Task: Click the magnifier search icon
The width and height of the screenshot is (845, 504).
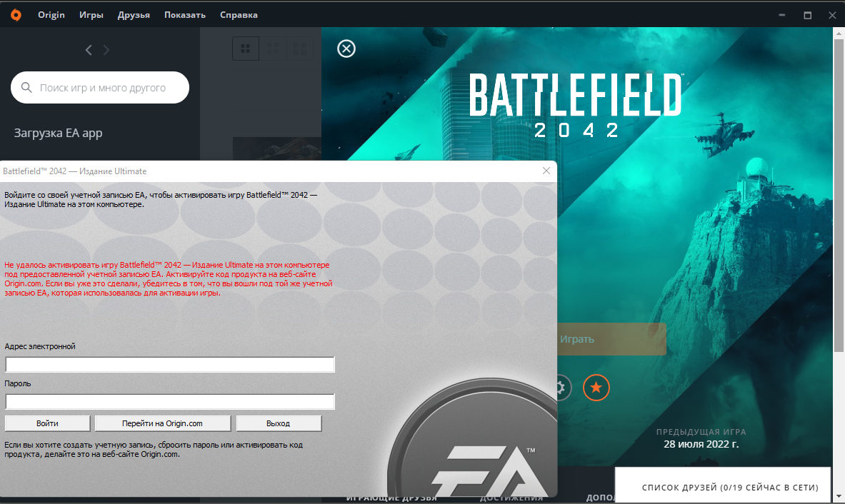Action: click(26, 87)
